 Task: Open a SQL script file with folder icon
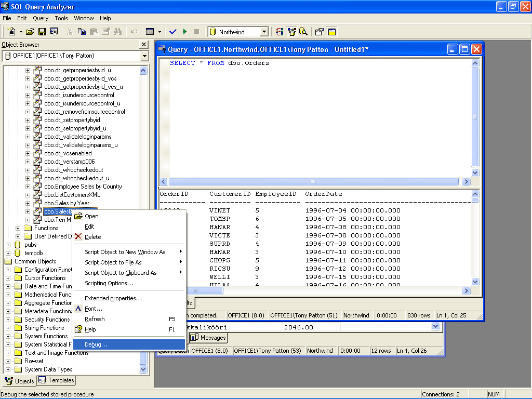click(x=30, y=31)
